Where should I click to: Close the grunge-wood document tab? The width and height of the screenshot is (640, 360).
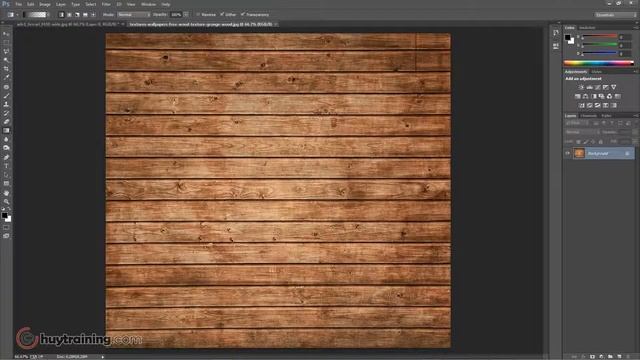click(x=276, y=24)
